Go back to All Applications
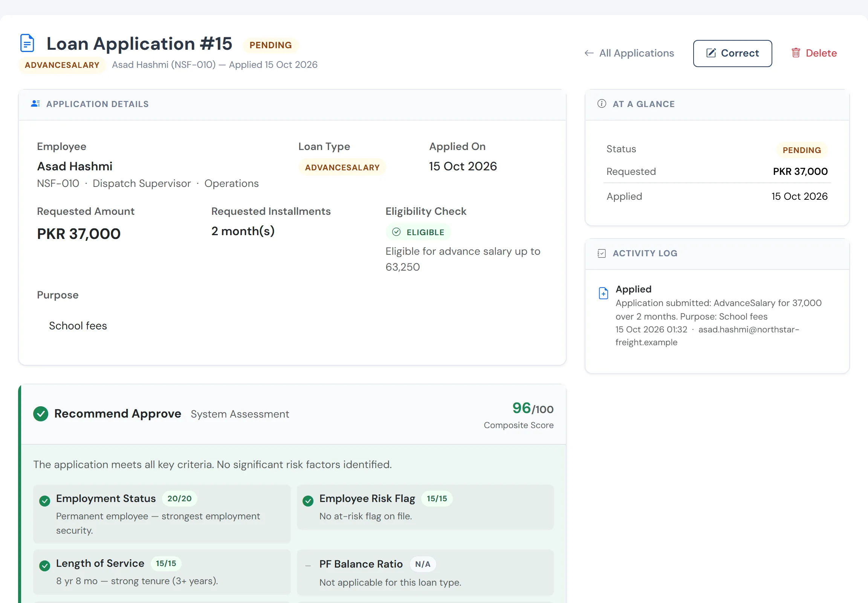 tap(629, 53)
